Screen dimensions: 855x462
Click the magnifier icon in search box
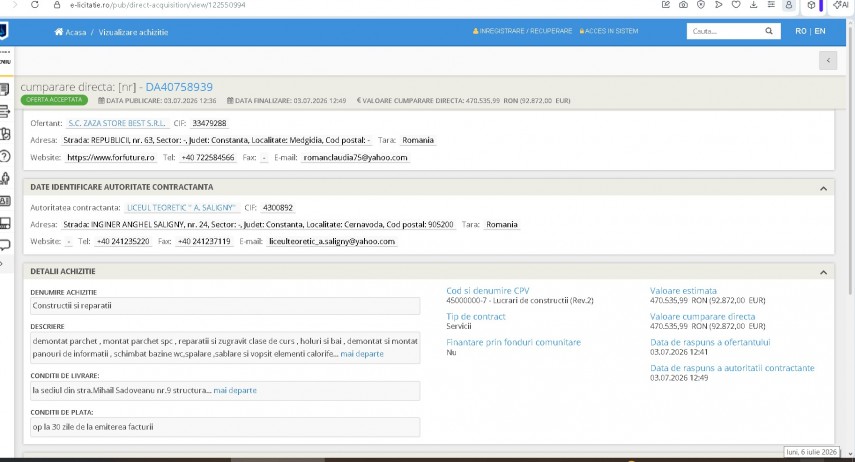coord(769,31)
